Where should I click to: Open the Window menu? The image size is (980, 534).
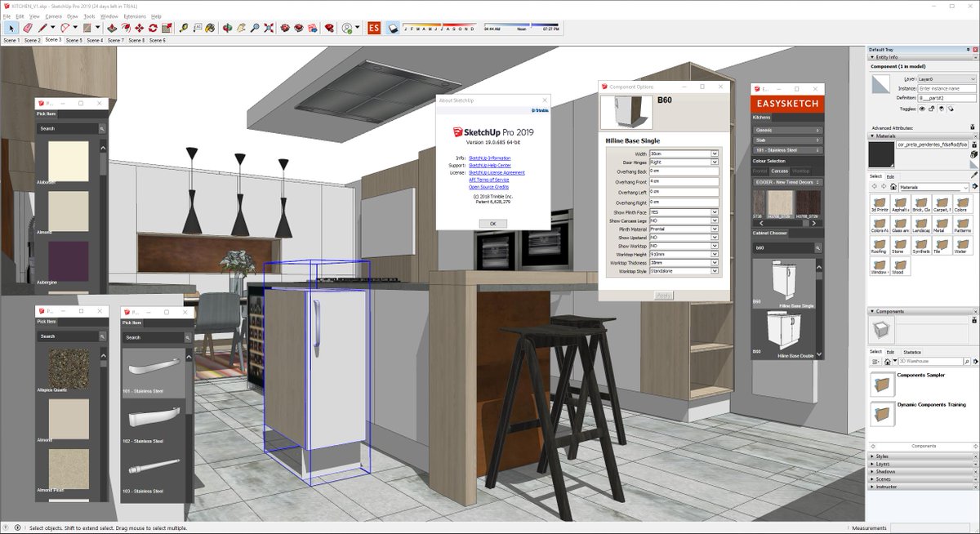coord(109,16)
